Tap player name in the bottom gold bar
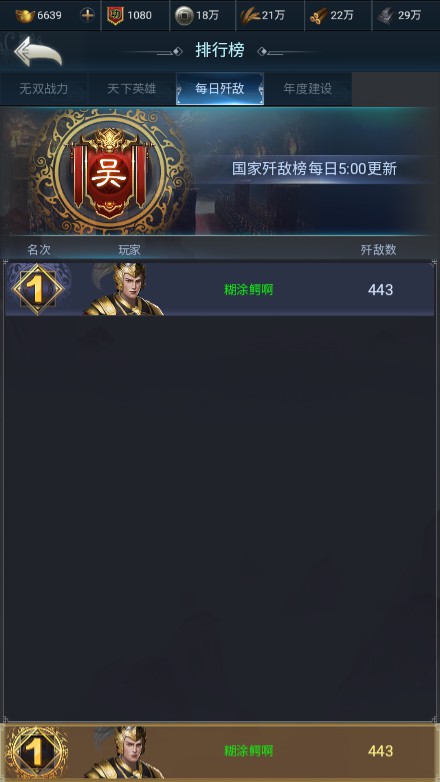 [x=248, y=751]
